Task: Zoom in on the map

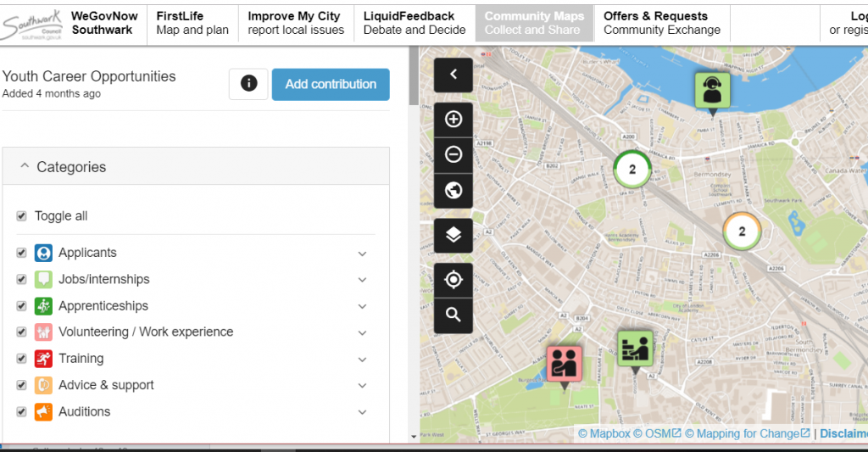Action: pyautogui.click(x=453, y=119)
